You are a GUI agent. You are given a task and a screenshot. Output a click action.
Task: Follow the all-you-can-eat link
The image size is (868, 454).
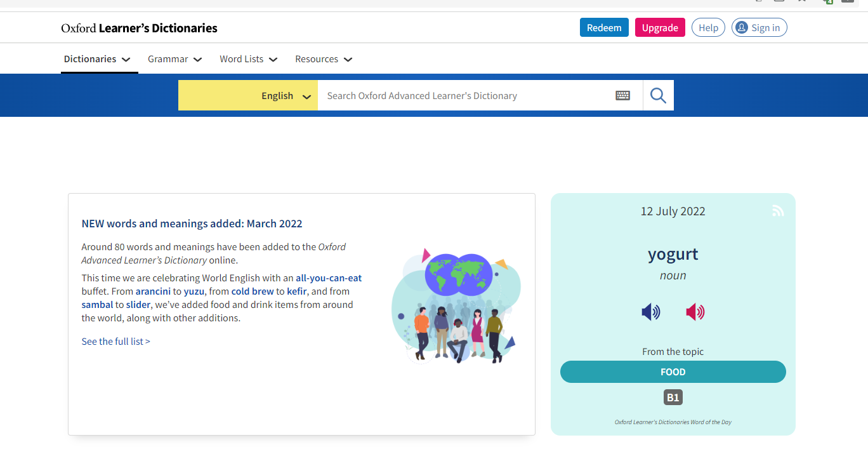coord(329,278)
